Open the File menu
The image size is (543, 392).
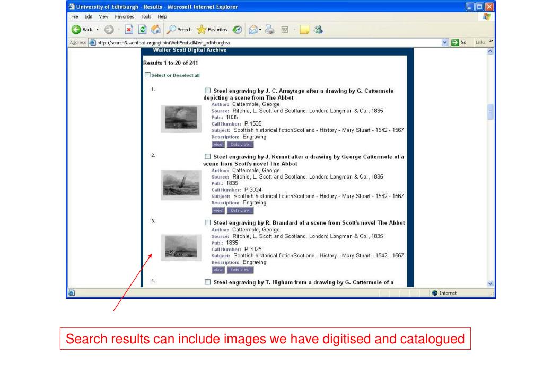click(74, 16)
